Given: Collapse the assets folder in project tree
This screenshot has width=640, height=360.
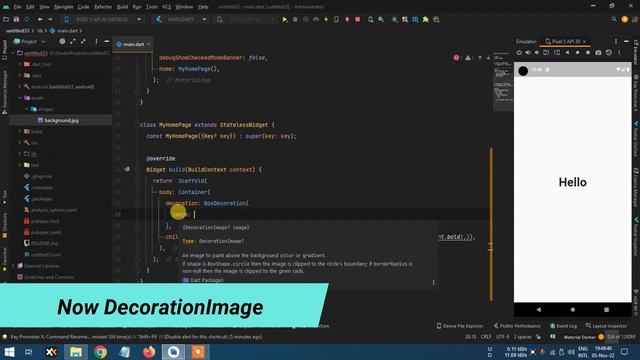Looking at the screenshot, I should coord(20,98).
